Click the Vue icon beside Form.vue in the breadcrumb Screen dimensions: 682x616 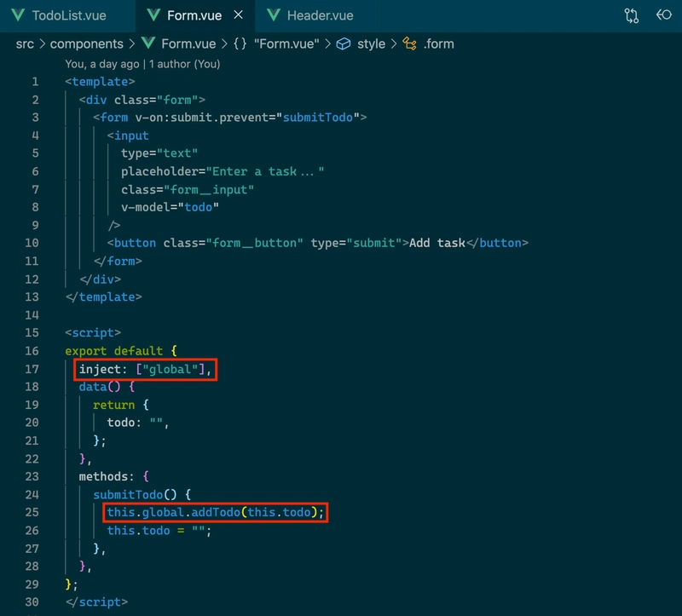[x=147, y=43]
